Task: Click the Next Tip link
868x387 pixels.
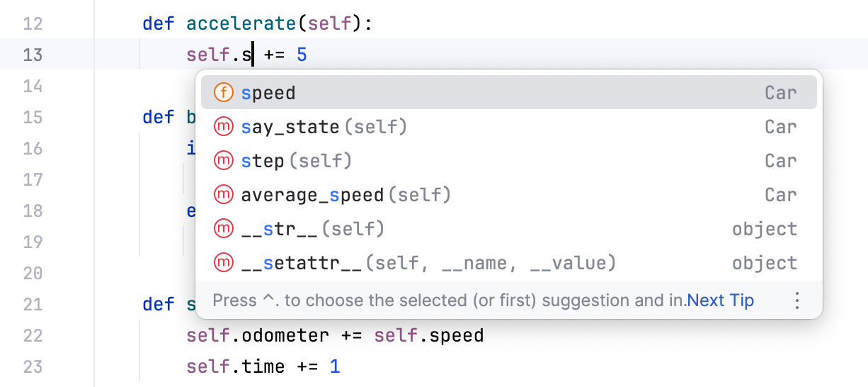Action: click(x=721, y=301)
